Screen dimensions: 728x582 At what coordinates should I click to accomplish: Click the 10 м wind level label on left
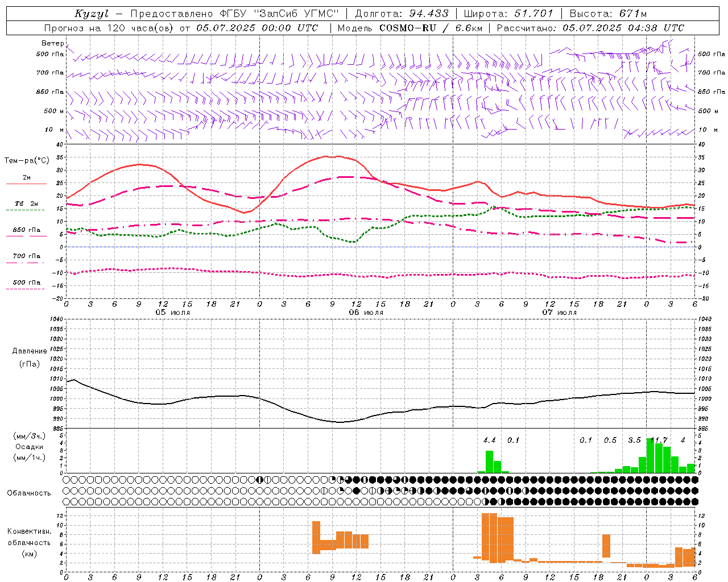click(x=55, y=130)
